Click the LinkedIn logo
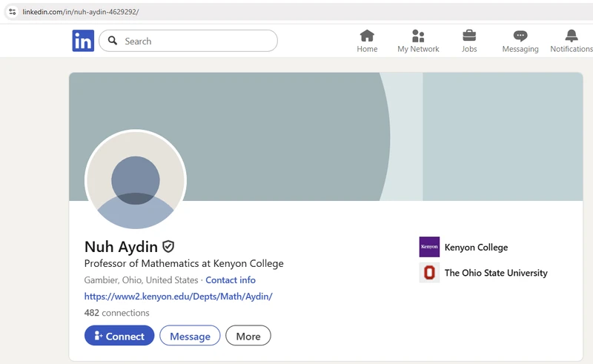The width and height of the screenshot is (593, 364). coord(83,41)
